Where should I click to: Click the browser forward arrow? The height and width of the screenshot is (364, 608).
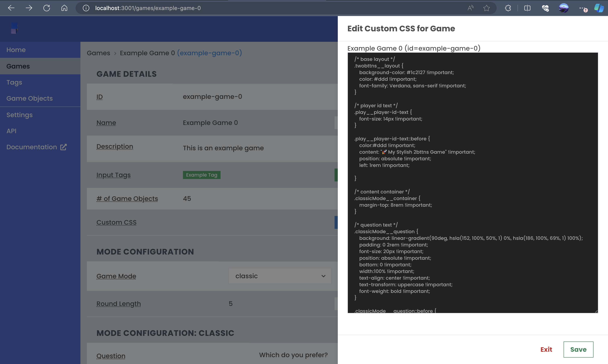(x=29, y=8)
